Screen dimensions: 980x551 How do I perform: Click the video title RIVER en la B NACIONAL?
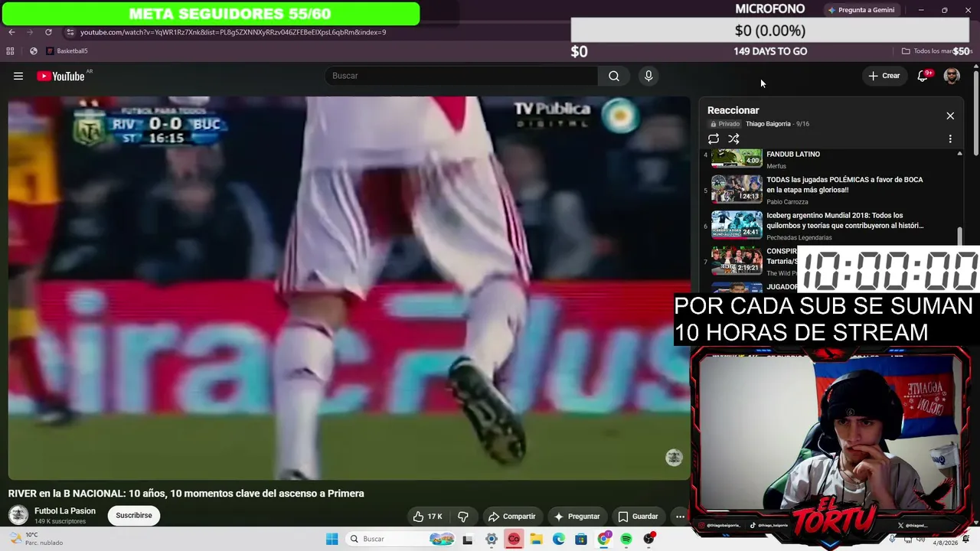pyautogui.click(x=186, y=494)
